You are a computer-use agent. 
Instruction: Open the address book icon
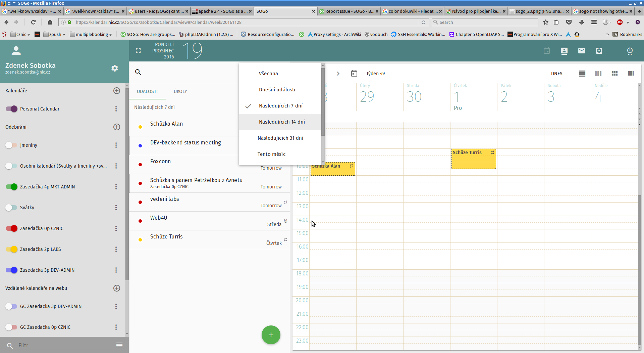(x=564, y=51)
